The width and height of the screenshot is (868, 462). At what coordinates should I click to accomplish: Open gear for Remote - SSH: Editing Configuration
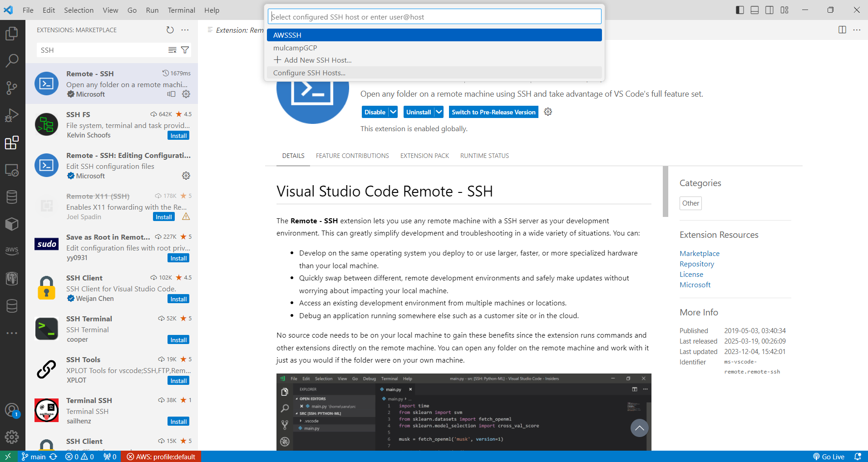(186, 176)
